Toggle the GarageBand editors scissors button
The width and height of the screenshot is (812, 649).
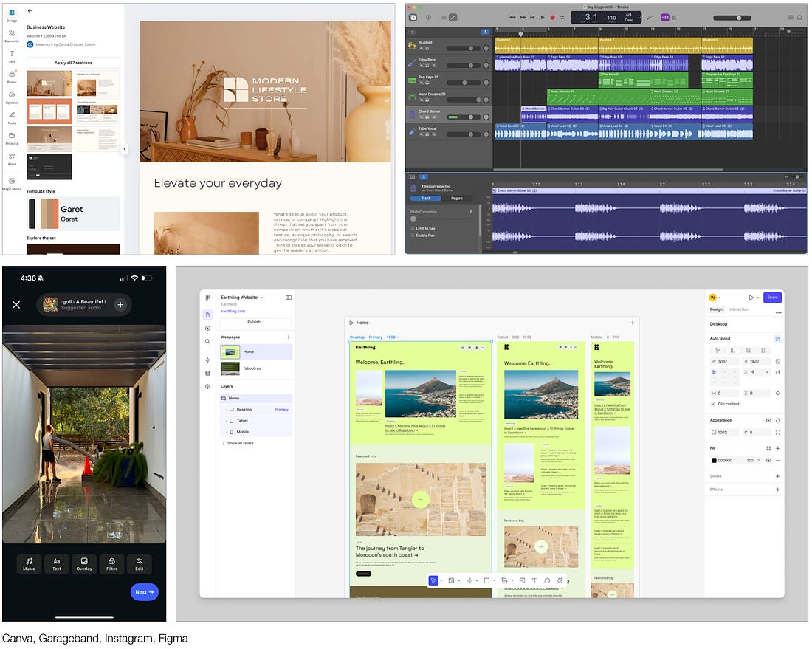point(453,17)
